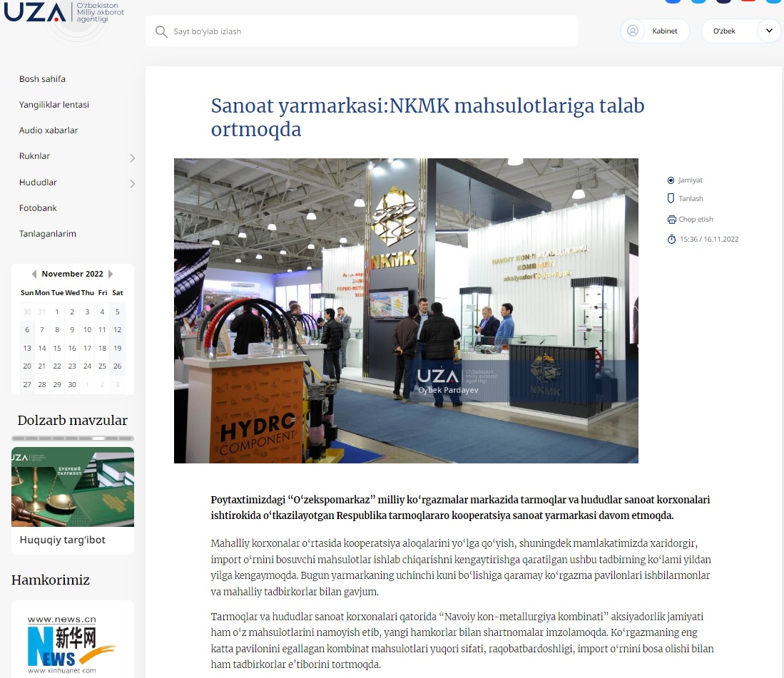Open the O'zbek language dropdown
Image resolution: width=784 pixels, height=678 pixels.
(769, 31)
